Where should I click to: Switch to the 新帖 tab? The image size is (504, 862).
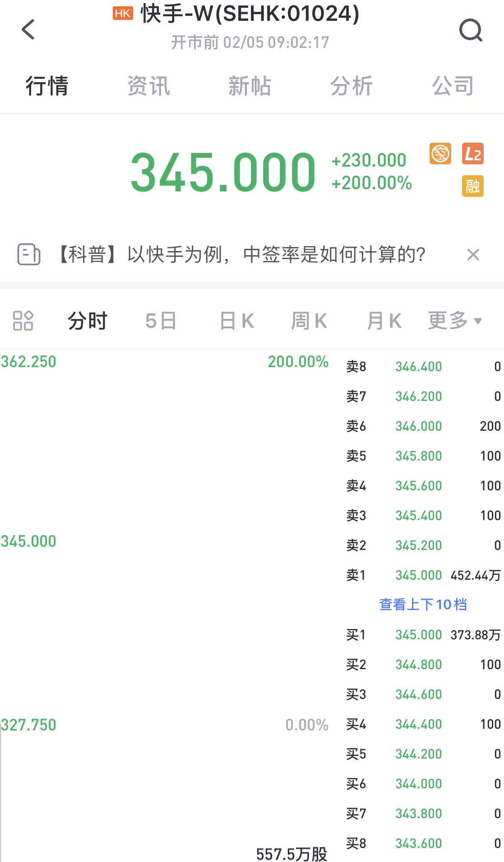[250, 86]
